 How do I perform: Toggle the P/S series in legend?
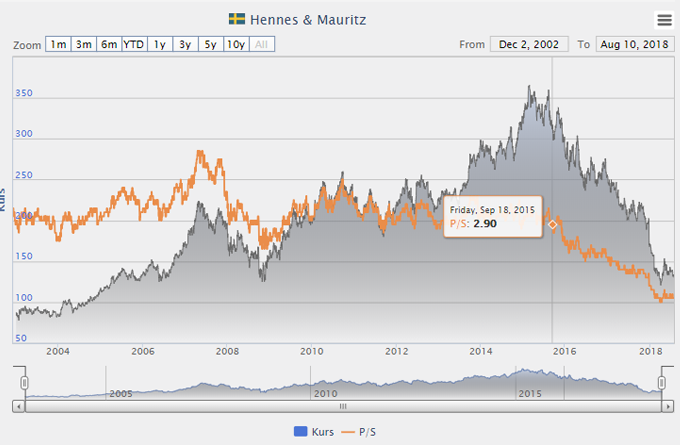[x=359, y=432]
